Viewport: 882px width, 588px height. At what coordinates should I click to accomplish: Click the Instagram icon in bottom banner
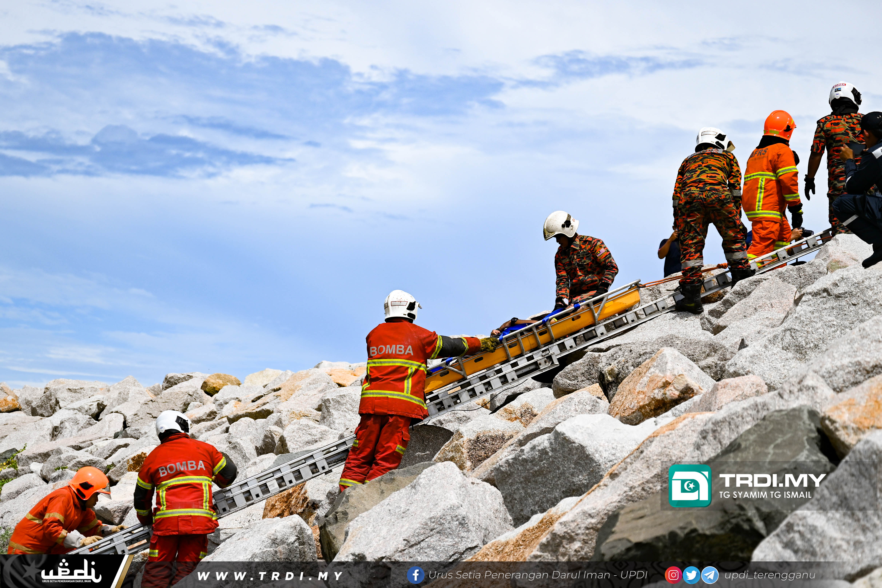click(673, 575)
